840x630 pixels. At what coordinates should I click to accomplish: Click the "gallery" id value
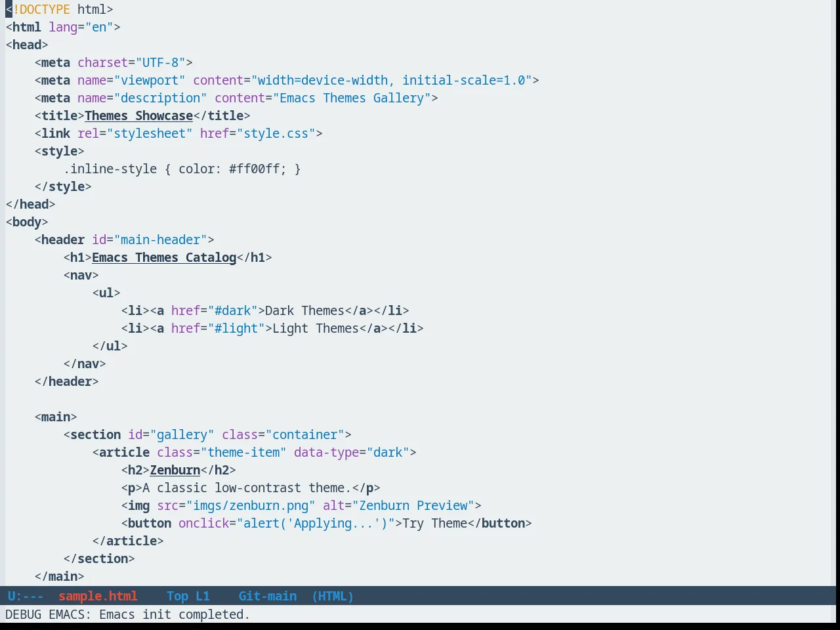coord(182,434)
